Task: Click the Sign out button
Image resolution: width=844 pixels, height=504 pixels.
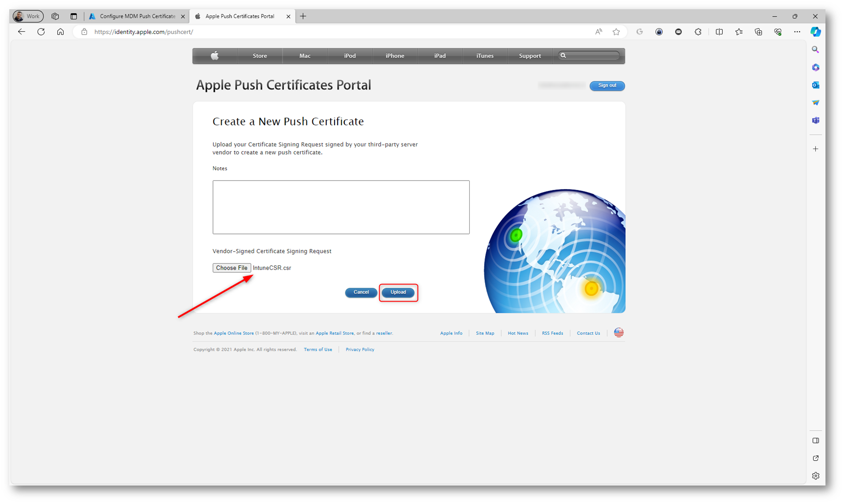Action: [x=607, y=85]
